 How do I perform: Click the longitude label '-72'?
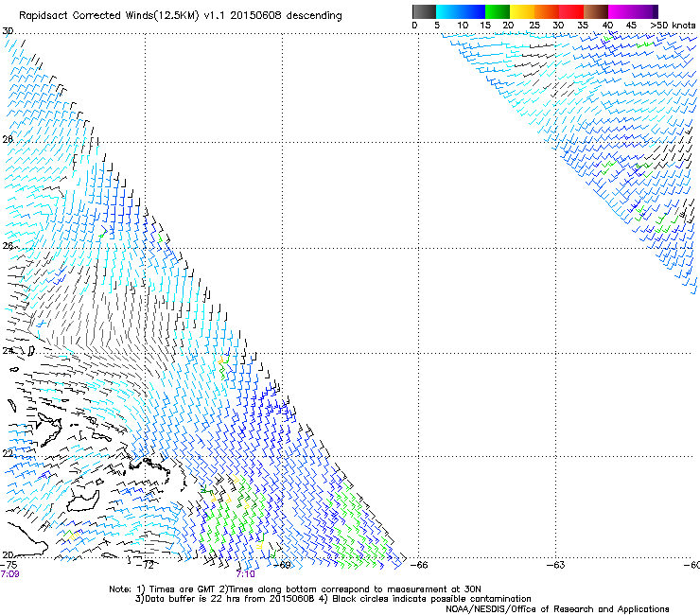point(146,565)
